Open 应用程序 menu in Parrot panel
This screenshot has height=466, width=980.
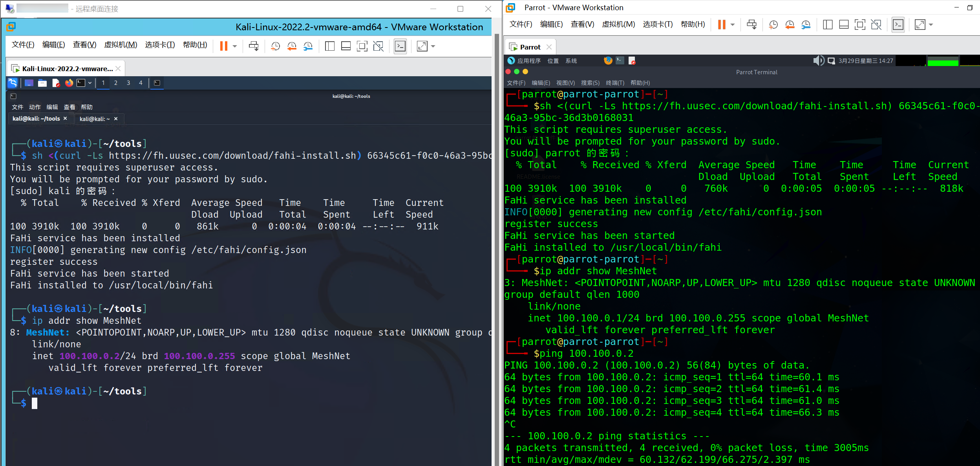click(x=528, y=61)
